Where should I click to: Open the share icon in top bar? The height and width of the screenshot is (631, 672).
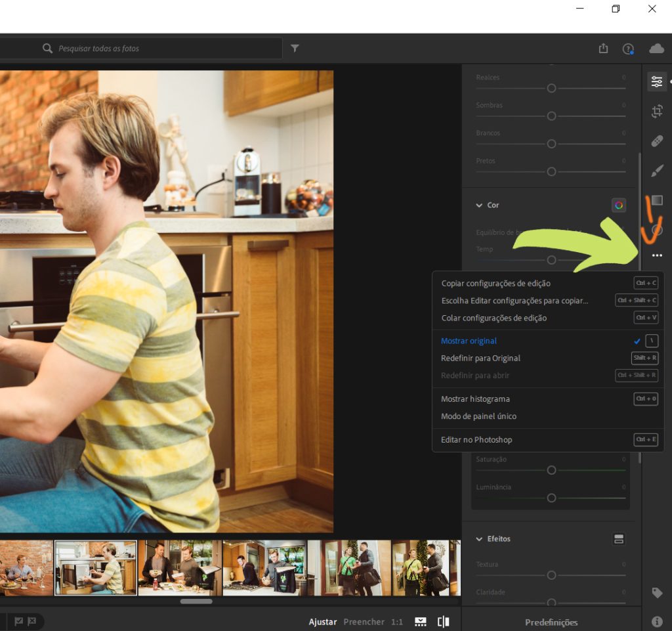[603, 49]
